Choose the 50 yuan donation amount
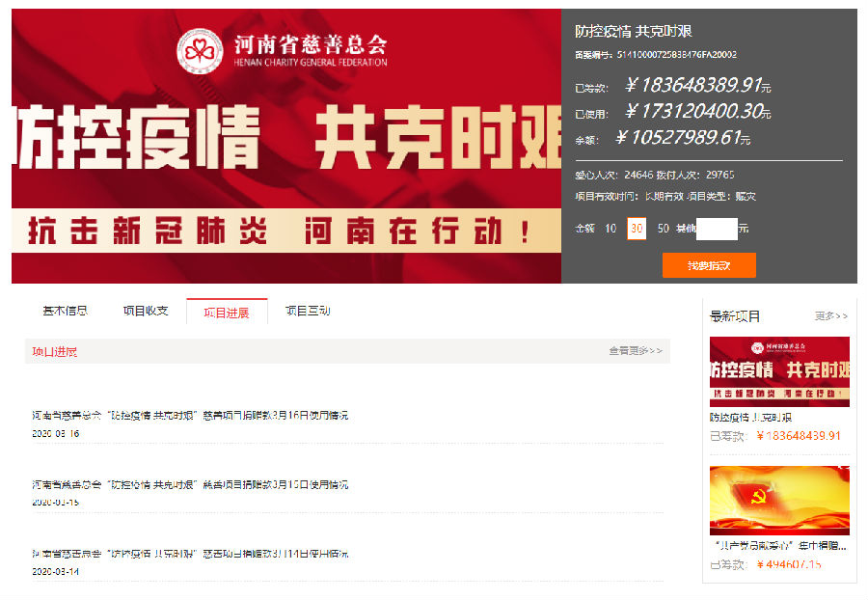 tap(663, 229)
